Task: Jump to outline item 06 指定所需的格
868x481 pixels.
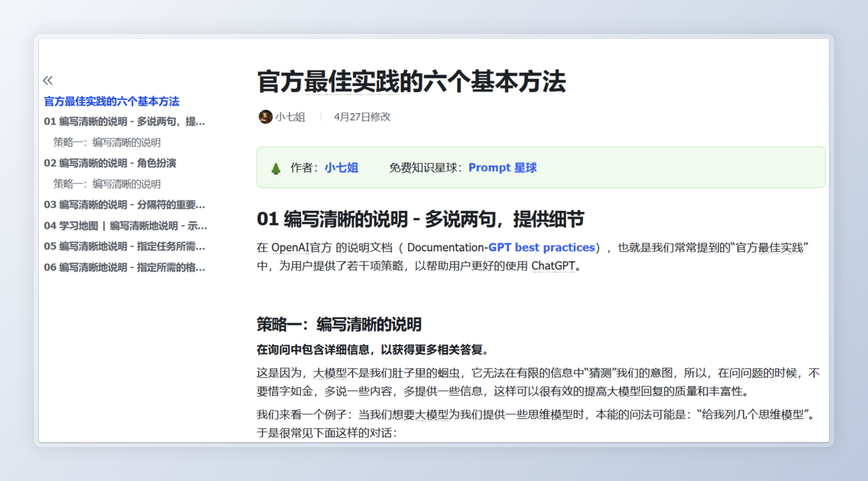Action: pos(125,268)
